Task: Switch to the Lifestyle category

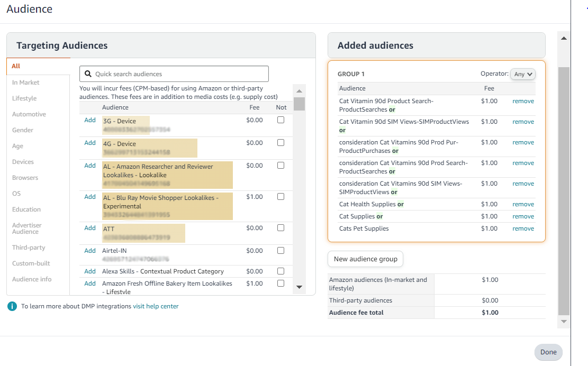Action: pos(24,98)
